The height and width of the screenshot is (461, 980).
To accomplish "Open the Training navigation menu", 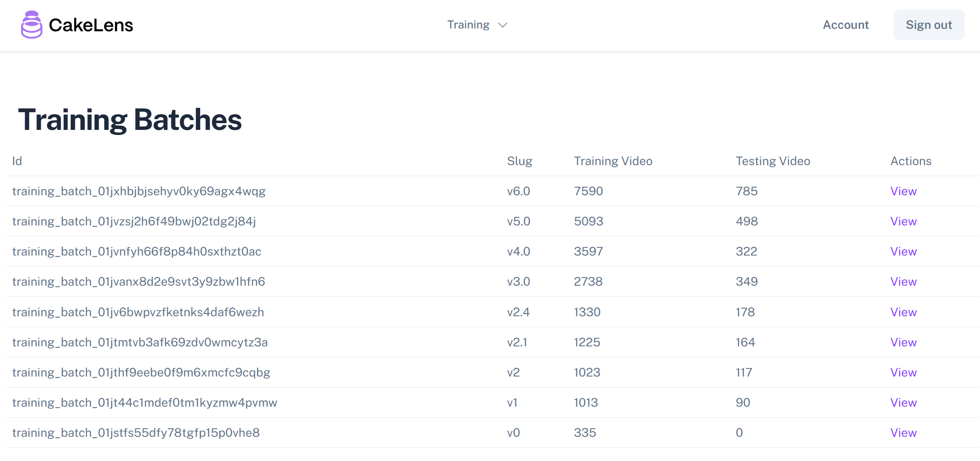I will (x=477, y=25).
